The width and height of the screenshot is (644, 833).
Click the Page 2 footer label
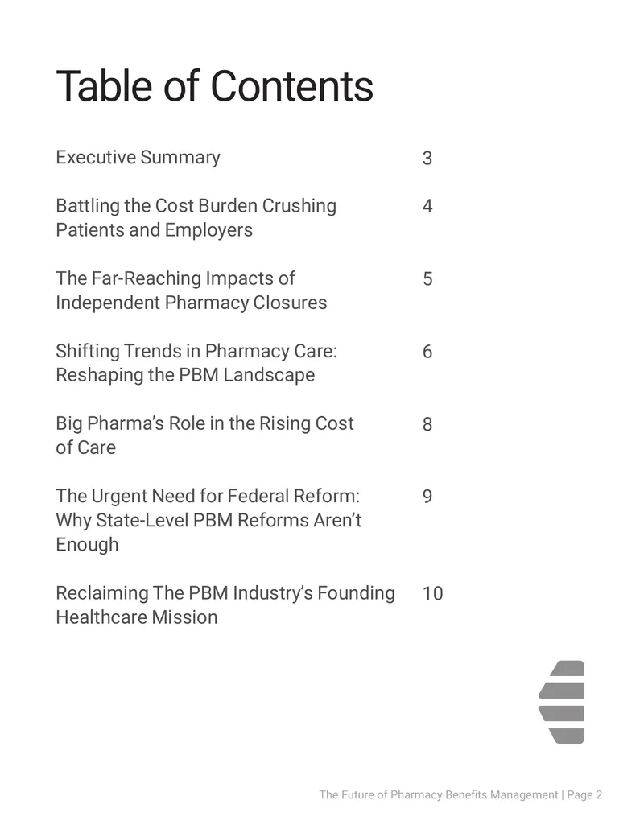coord(584,794)
